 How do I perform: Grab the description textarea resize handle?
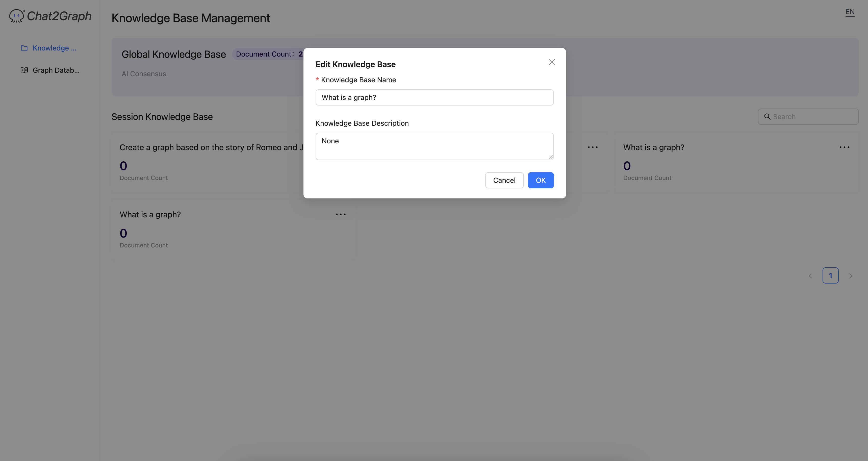(x=551, y=157)
